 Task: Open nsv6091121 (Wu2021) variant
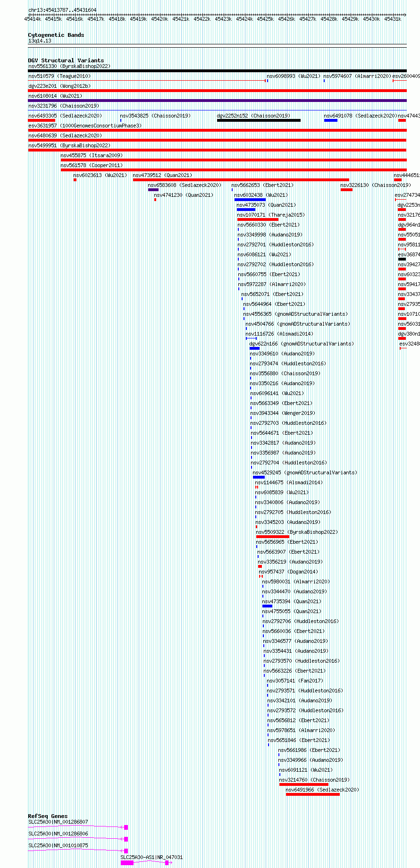306,770
